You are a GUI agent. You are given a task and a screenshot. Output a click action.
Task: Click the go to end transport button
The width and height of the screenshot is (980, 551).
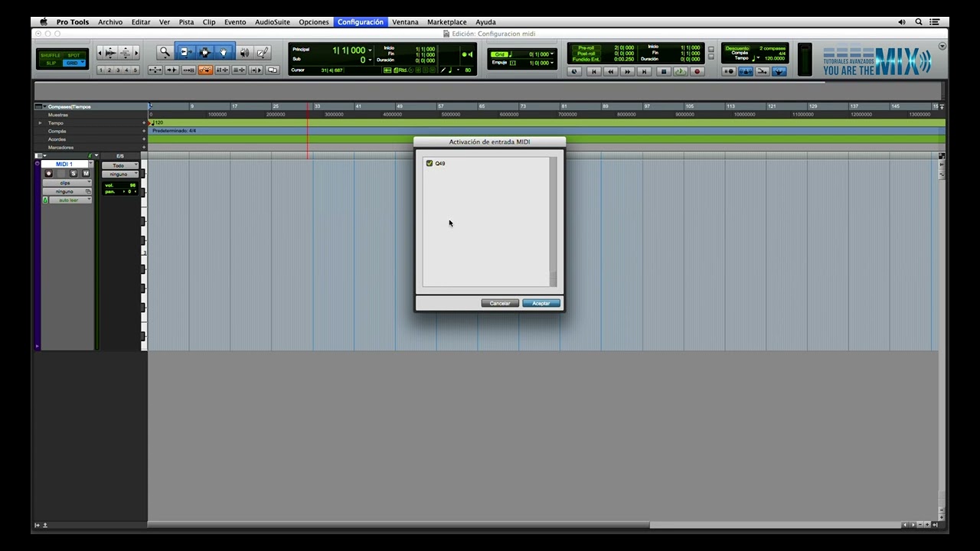[x=644, y=71]
